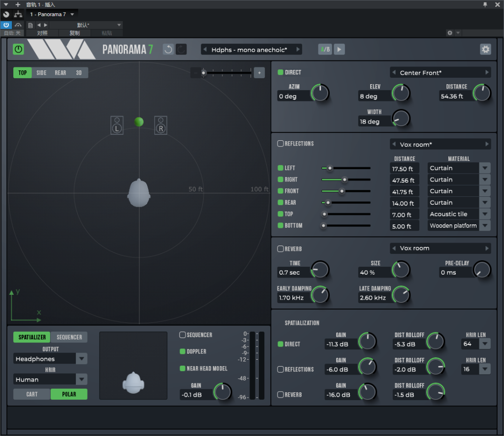Click the host compare button (对照)

click(x=42, y=33)
